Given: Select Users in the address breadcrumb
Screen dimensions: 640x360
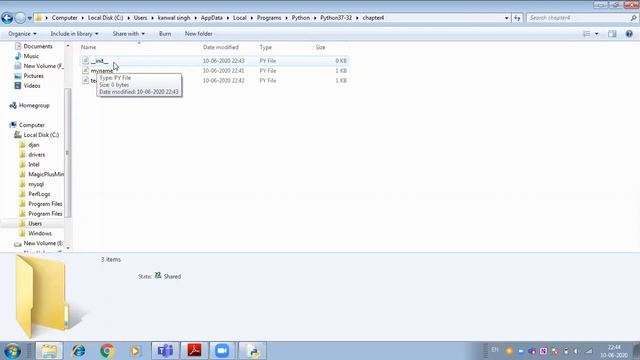Looking at the screenshot, I should tap(140, 18).
